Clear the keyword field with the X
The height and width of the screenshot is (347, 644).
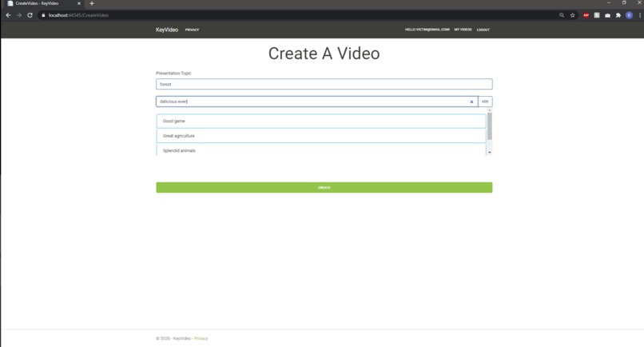click(471, 102)
